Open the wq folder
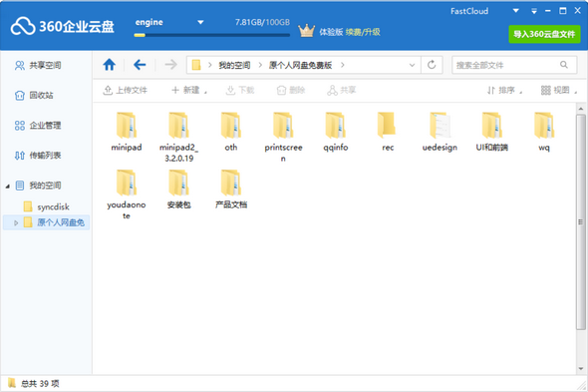This screenshot has width=588, height=392. [x=544, y=132]
